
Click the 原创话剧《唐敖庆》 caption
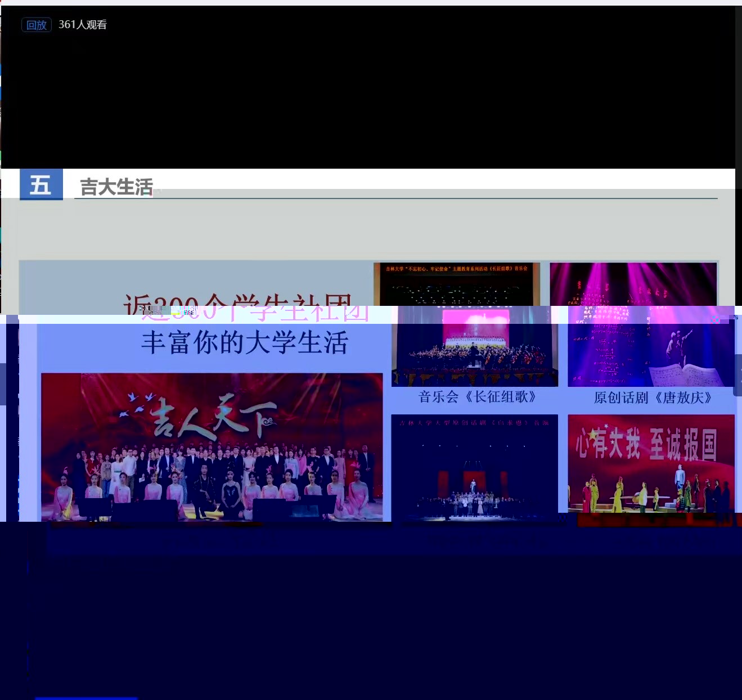(x=653, y=398)
